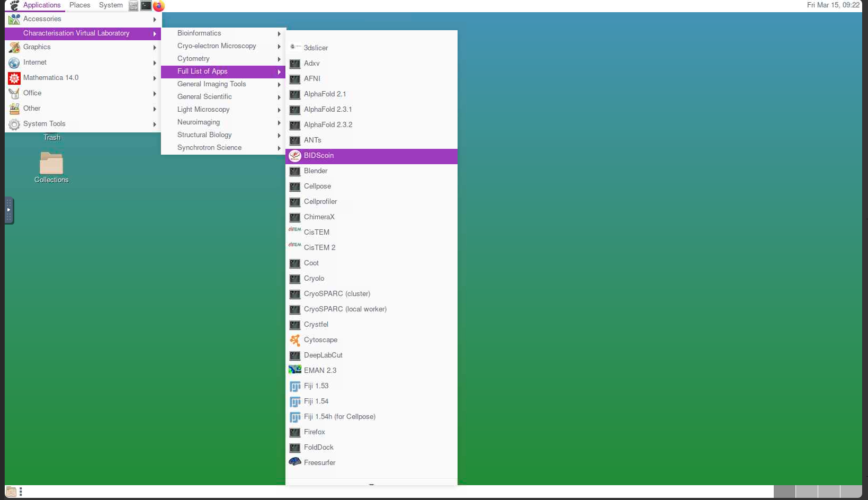Launch AlphaFold 2.3.1
Image resolution: width=868 pixels, height=500 pixels.
(371, 110)
